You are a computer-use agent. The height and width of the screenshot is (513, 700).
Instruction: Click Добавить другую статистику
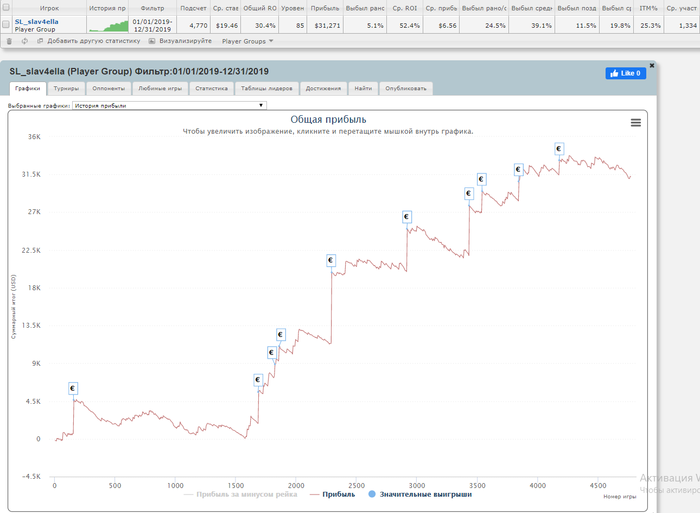point(87,41)
